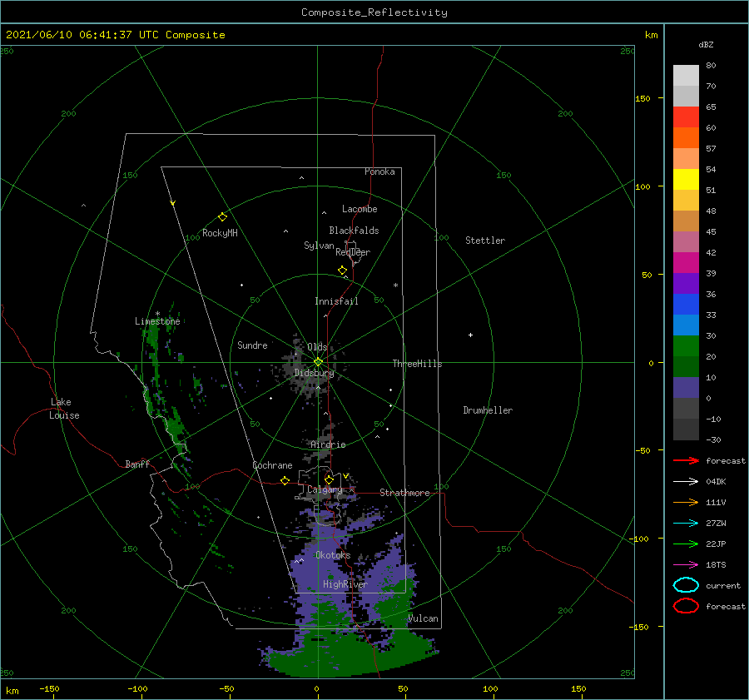Select the 65-60 dBZ red color swatch
This screenshot has width=749, height=700.
pos(686,117)
